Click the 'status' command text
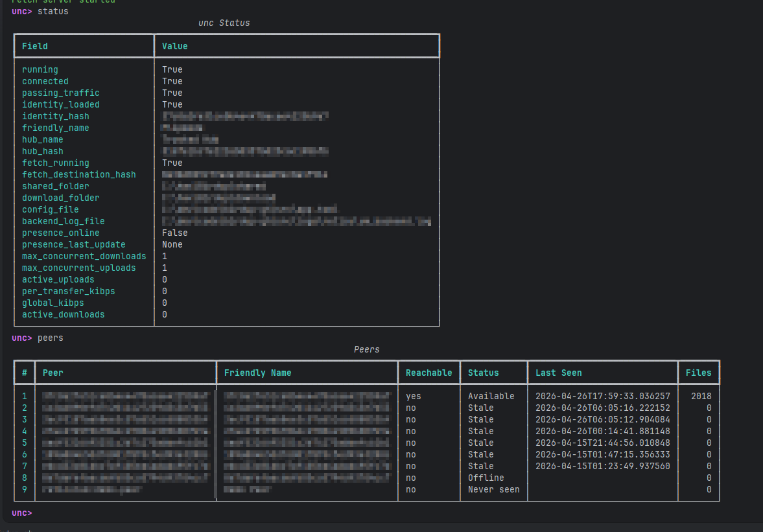This screenshot has width=763, height=532. pos(53,11)
